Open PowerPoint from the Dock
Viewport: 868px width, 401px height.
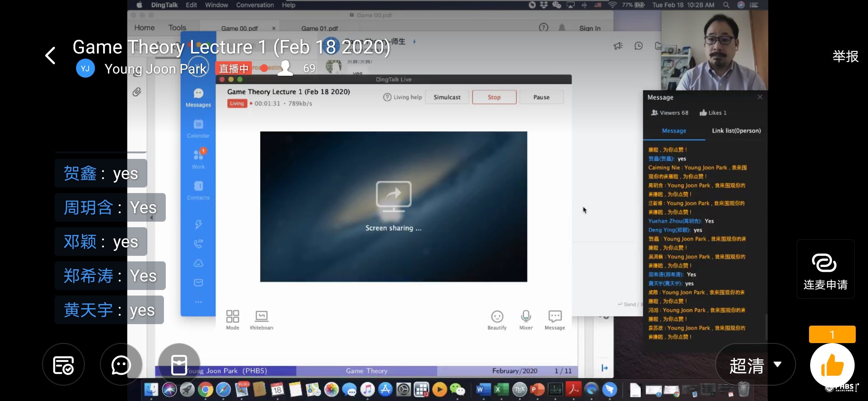[537, 389]
